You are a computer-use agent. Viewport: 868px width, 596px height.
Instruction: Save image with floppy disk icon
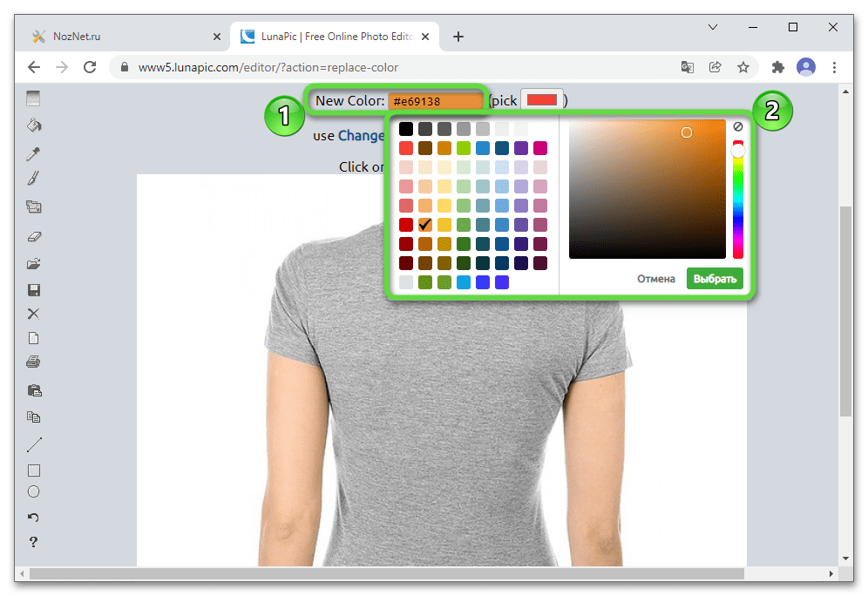point(34,290)
